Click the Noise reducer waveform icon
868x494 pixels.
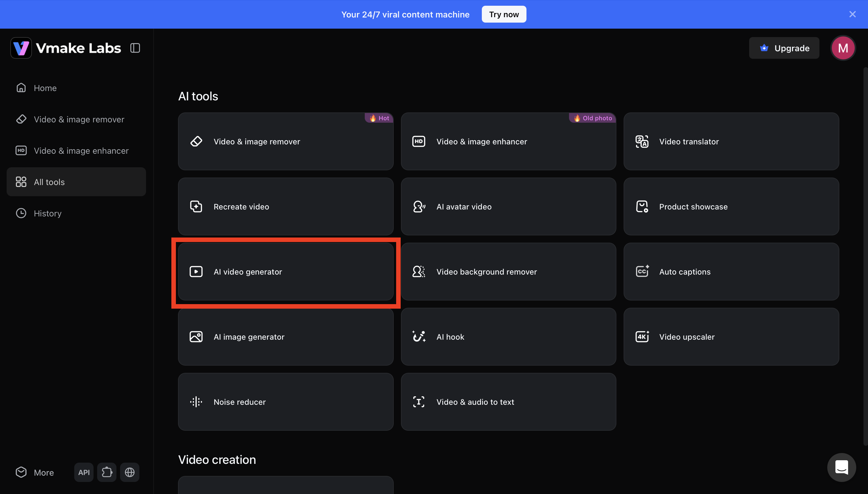pos(196,402)
